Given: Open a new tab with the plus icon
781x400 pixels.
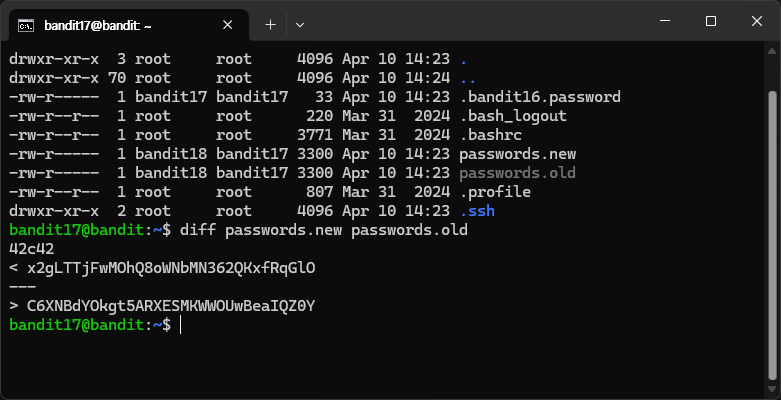Looking at the screenshot, I should point(270,25).
